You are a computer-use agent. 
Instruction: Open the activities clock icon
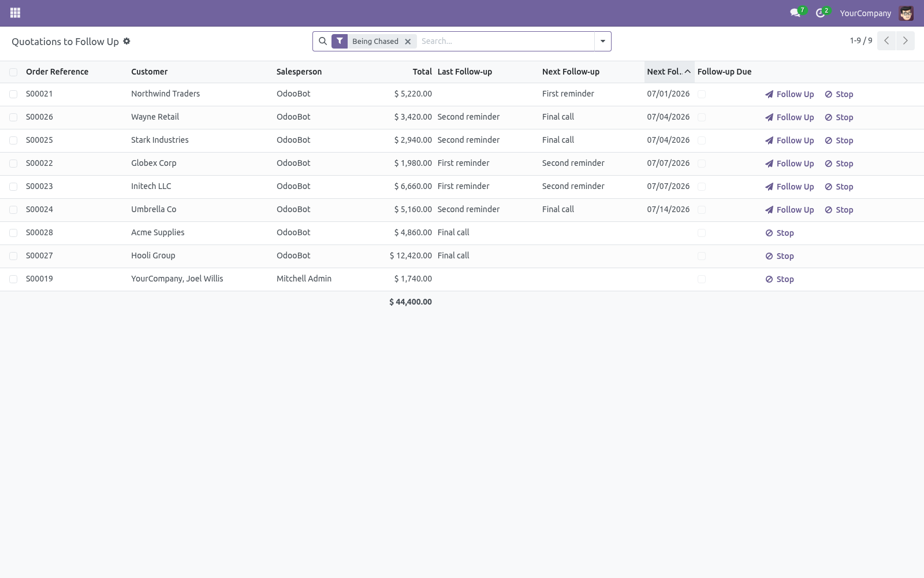click(820, 13)
